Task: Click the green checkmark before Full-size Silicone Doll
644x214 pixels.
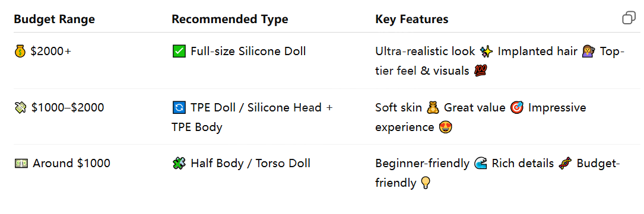Action: pos(178,52)
